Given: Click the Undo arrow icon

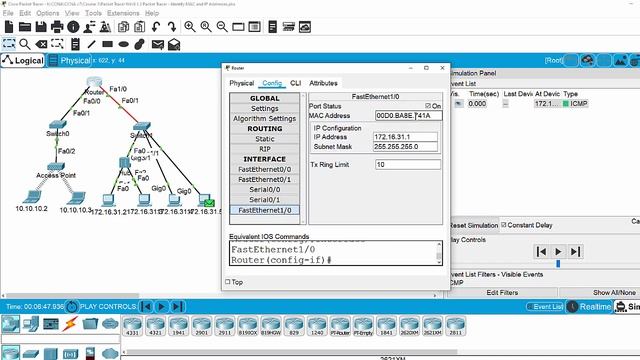Looking at the screenshot, I should [156, 27].
